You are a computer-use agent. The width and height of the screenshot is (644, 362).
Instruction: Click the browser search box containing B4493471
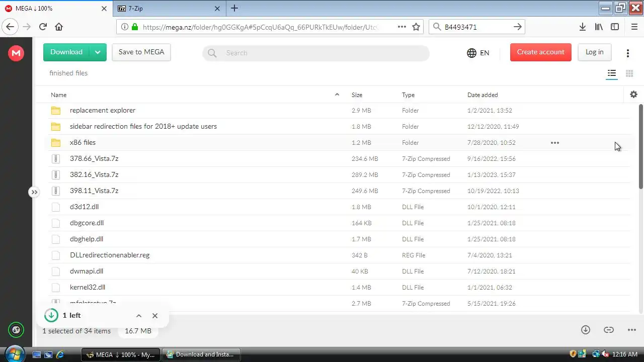point(477,27)
